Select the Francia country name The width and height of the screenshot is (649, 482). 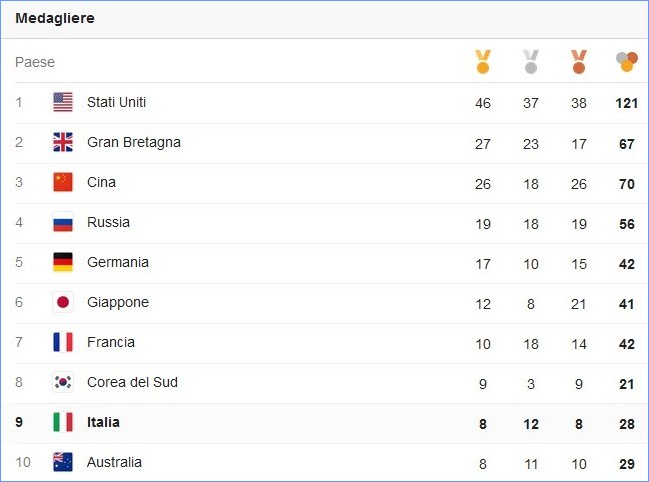tap(111, 342)
